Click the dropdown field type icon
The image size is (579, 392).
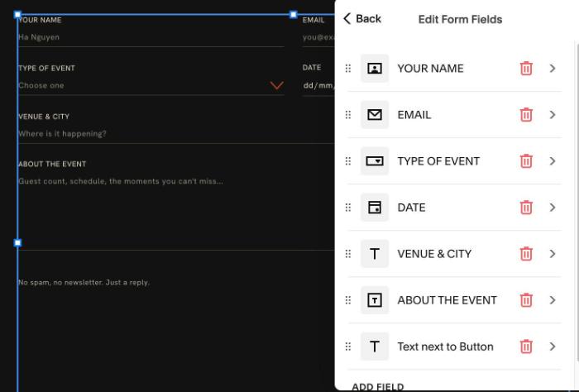point(375,161)
